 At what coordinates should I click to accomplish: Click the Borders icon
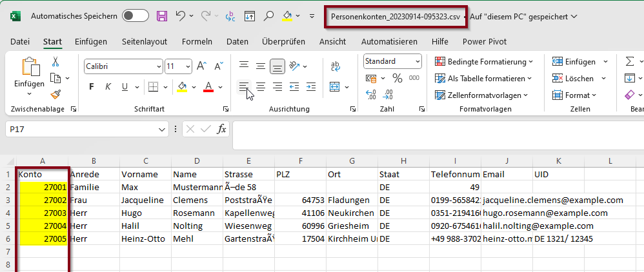[153, 86]
